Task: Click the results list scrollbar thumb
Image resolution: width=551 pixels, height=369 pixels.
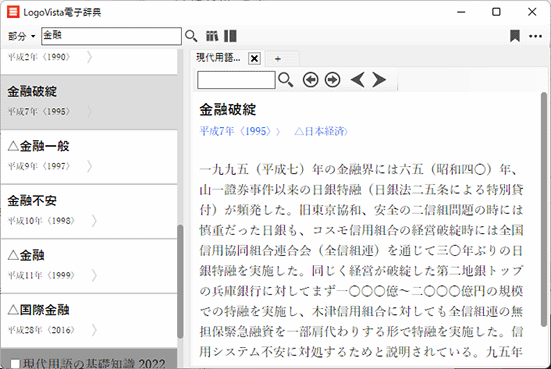Action: click(180, 281)
